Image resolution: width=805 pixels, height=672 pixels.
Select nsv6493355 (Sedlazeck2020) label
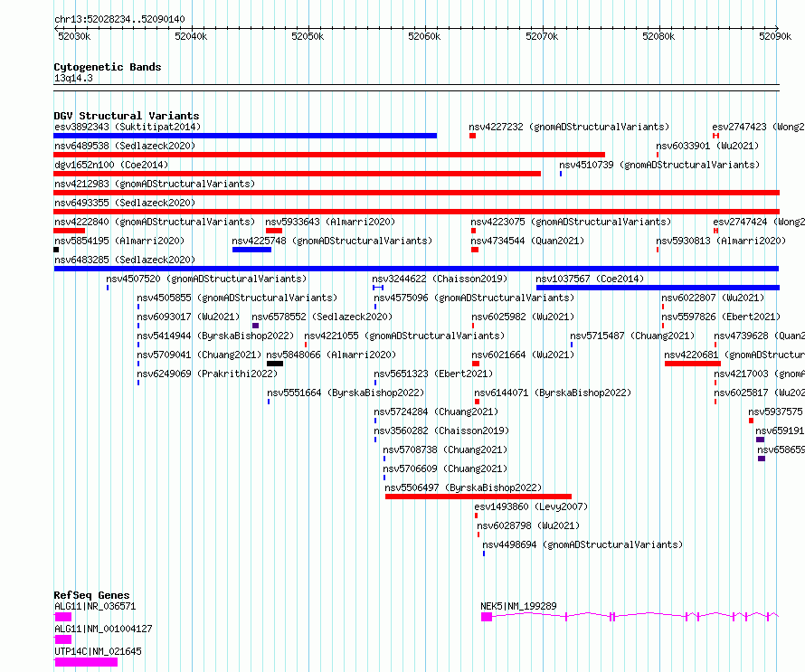tap(125, 203)
